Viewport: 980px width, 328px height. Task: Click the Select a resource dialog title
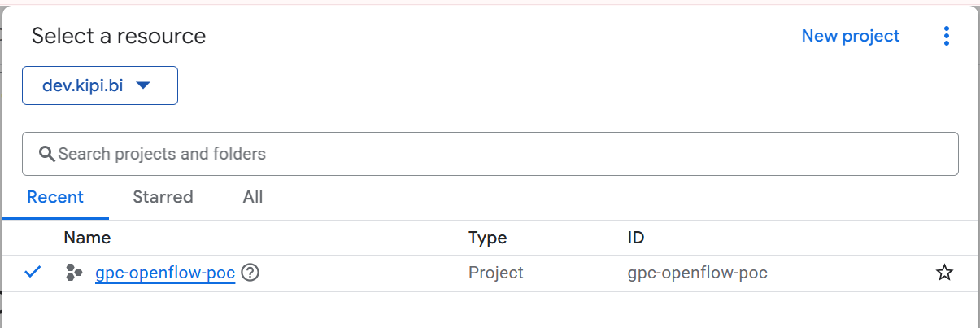pyautogui.click(x=119, y=36)
